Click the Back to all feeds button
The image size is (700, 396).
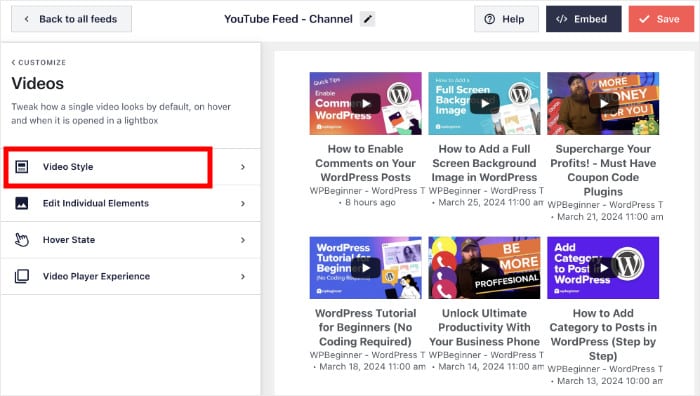71,19
